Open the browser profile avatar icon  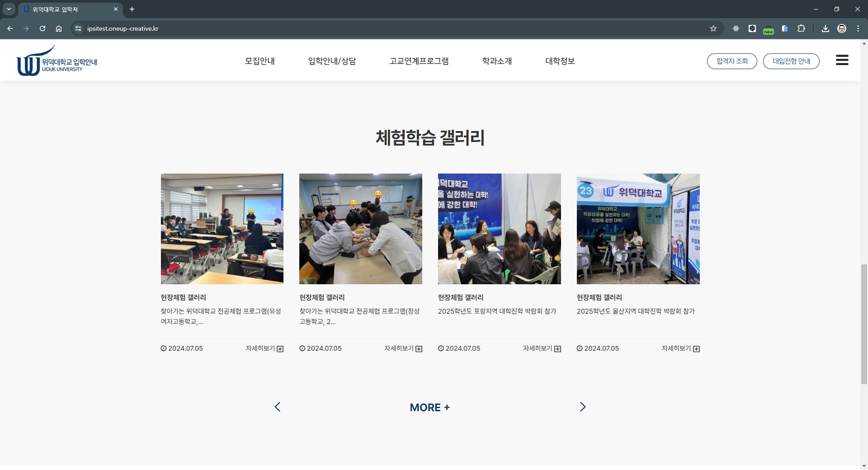[842, 28]
